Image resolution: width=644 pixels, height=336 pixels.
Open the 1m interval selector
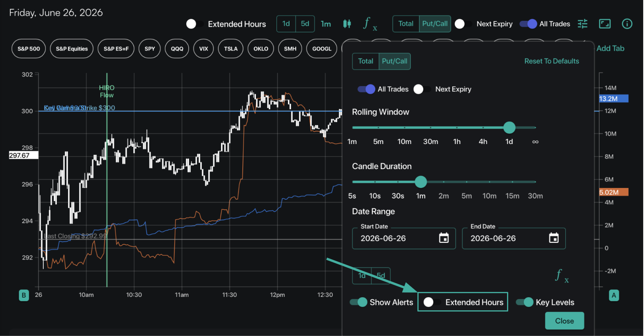tap(326, 24)
